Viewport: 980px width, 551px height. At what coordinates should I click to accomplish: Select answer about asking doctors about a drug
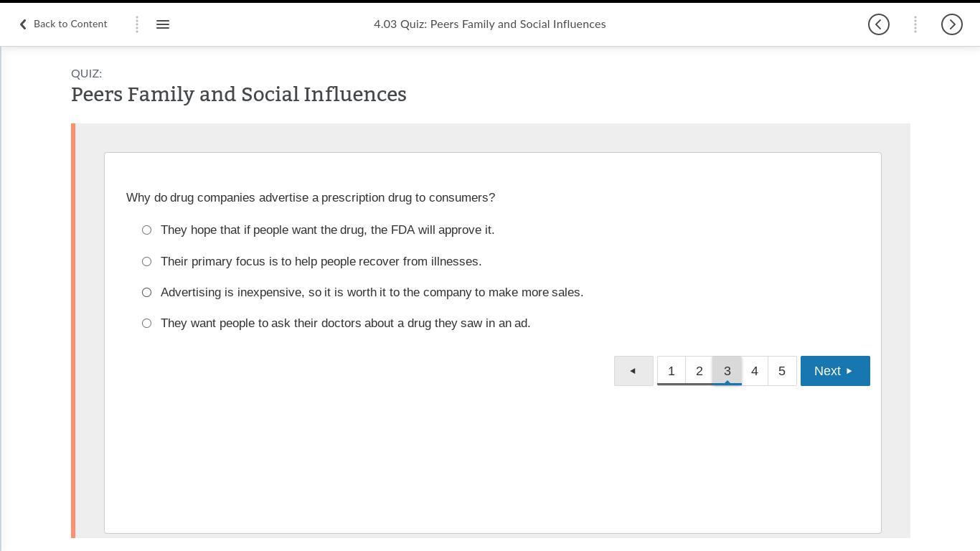[x=147, y=324]
